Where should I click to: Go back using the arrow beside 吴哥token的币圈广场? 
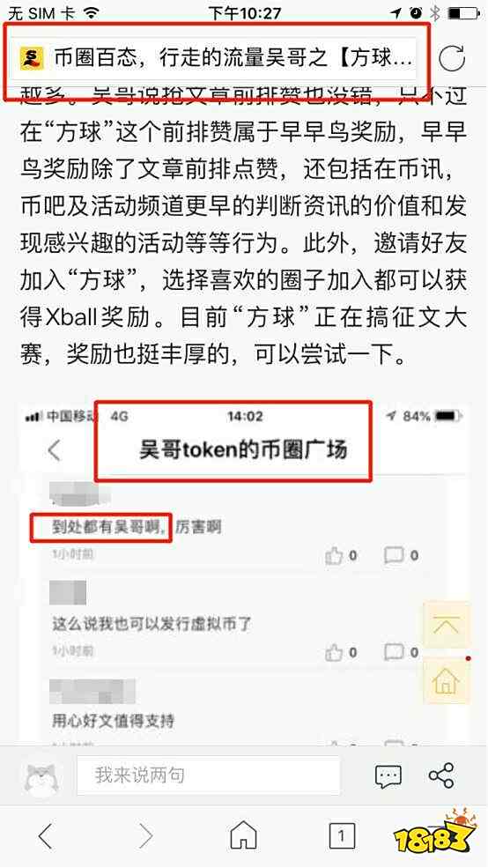coord(55,450)
